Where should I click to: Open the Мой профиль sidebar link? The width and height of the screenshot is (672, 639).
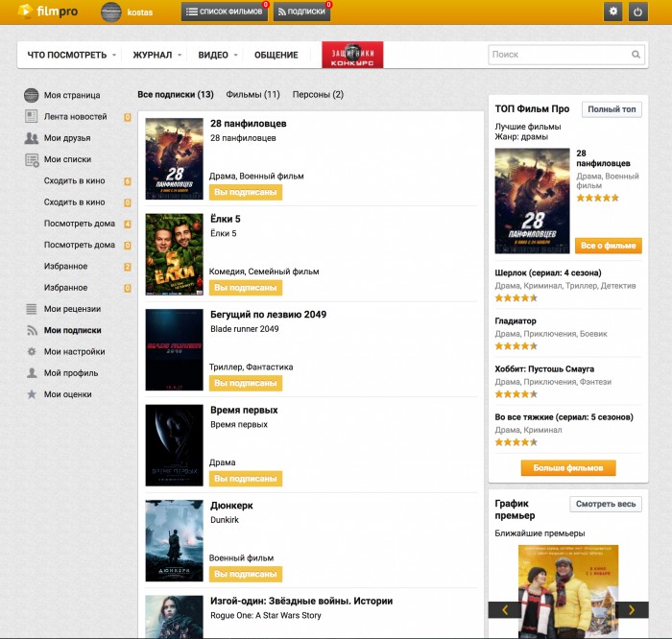click(x=71, y=373)
